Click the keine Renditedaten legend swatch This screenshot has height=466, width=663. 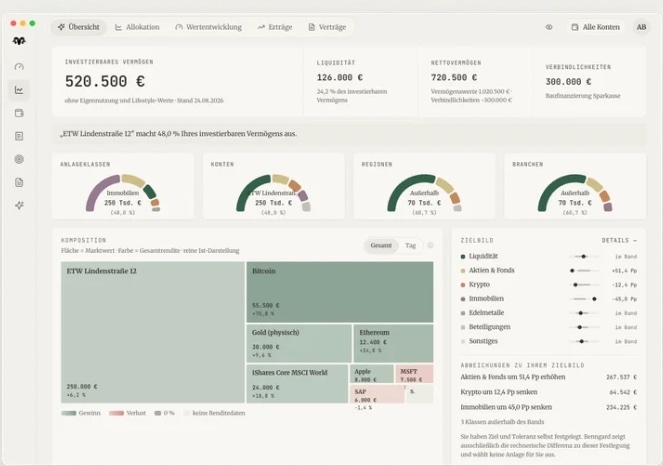(186, 413)
